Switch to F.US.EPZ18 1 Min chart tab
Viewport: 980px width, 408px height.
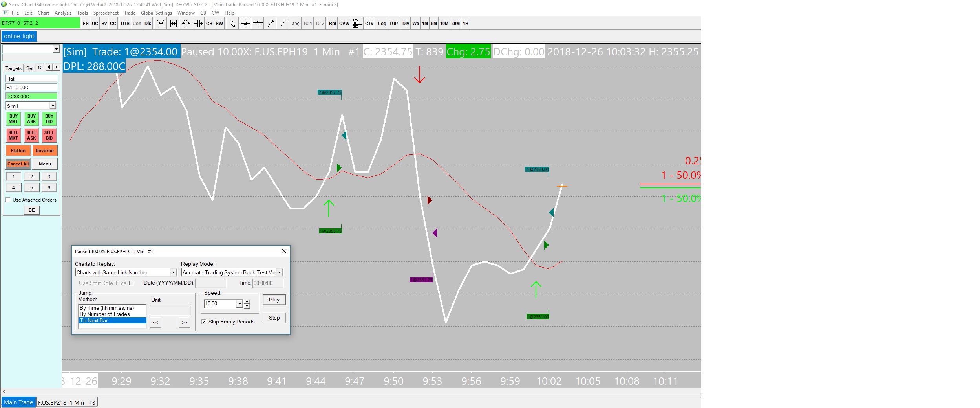point(67,402)
